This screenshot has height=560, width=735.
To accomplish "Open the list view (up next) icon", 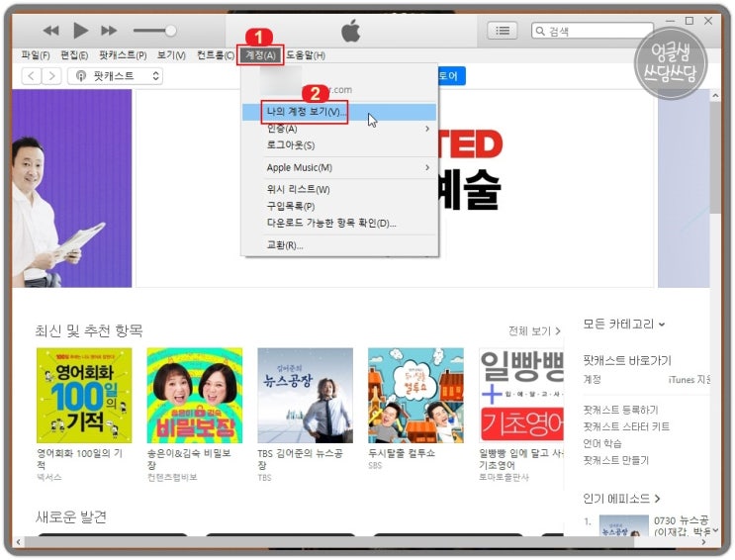I will point(502,31).
